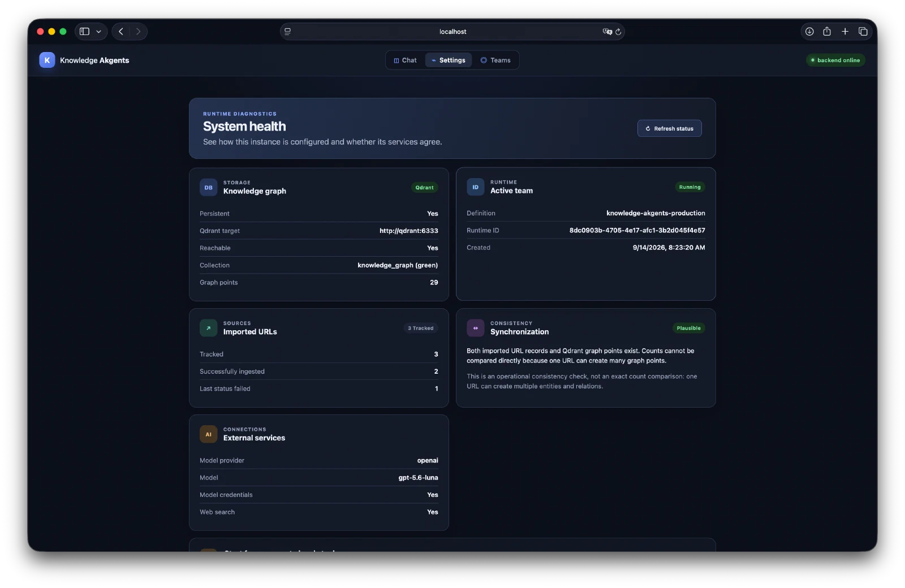Click the Model credentials row label
The width and height of the screenshot is (905, 588).
pos(226,495)
